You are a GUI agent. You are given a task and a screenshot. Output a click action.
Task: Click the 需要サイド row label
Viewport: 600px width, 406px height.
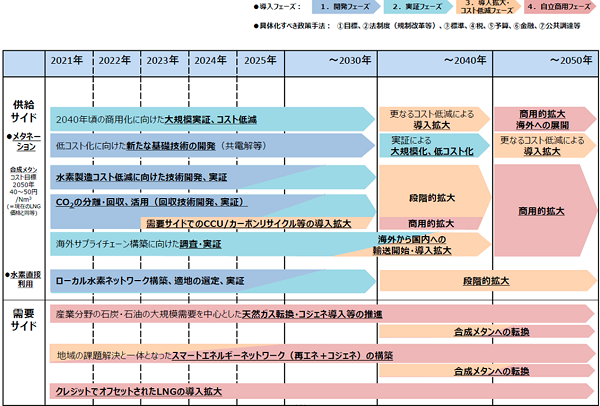point(23,320)
